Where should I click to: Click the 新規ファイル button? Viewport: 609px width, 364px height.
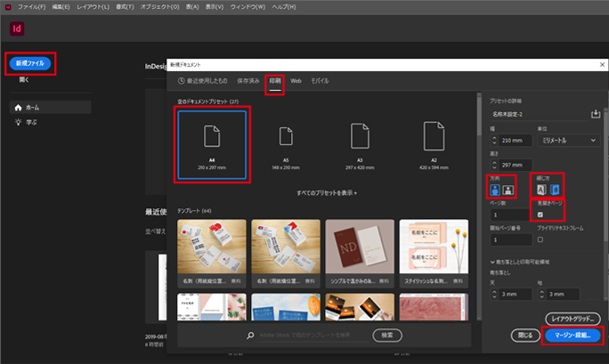(x=30, y=63)
